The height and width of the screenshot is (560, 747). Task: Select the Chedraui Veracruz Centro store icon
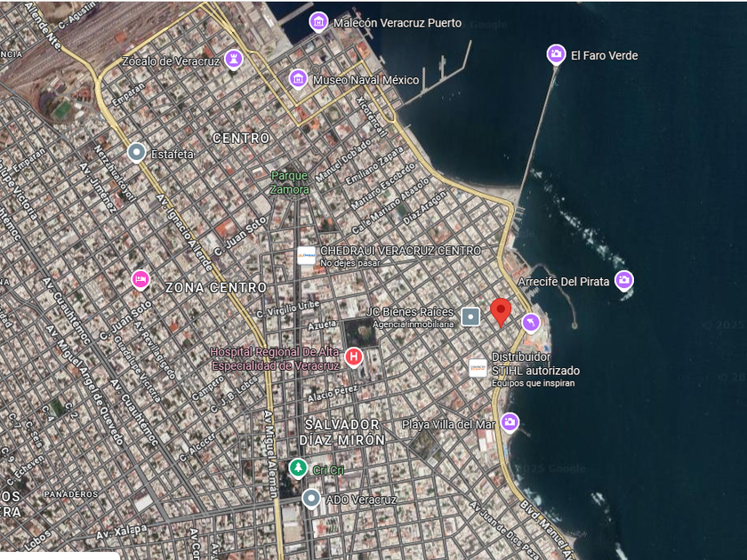[x=306, y=256]
